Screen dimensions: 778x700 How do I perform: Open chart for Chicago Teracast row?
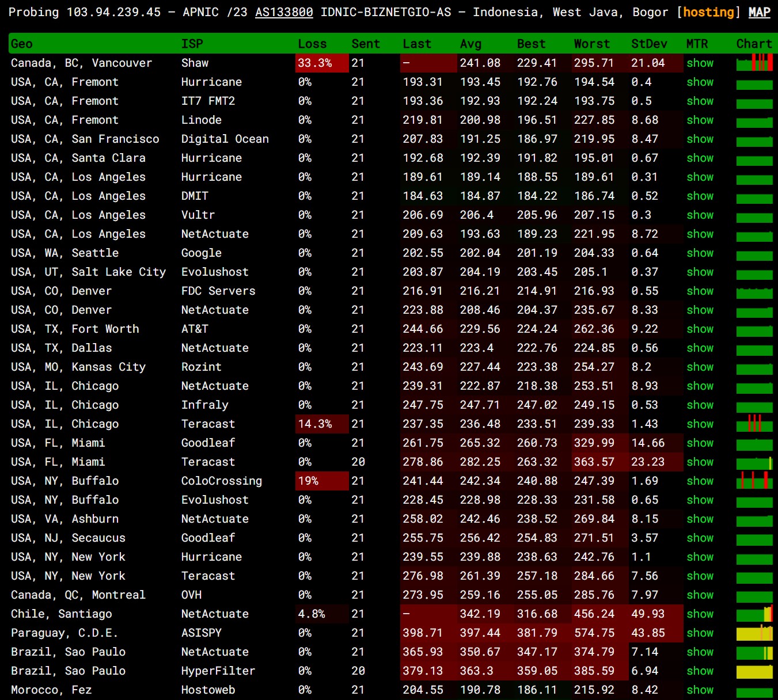pyautogui.click(x=754, y=424)
